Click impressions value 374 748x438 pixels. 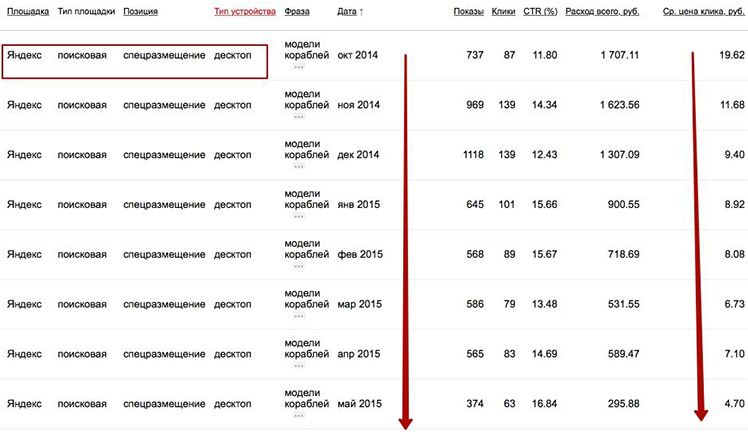click(475, 404)
